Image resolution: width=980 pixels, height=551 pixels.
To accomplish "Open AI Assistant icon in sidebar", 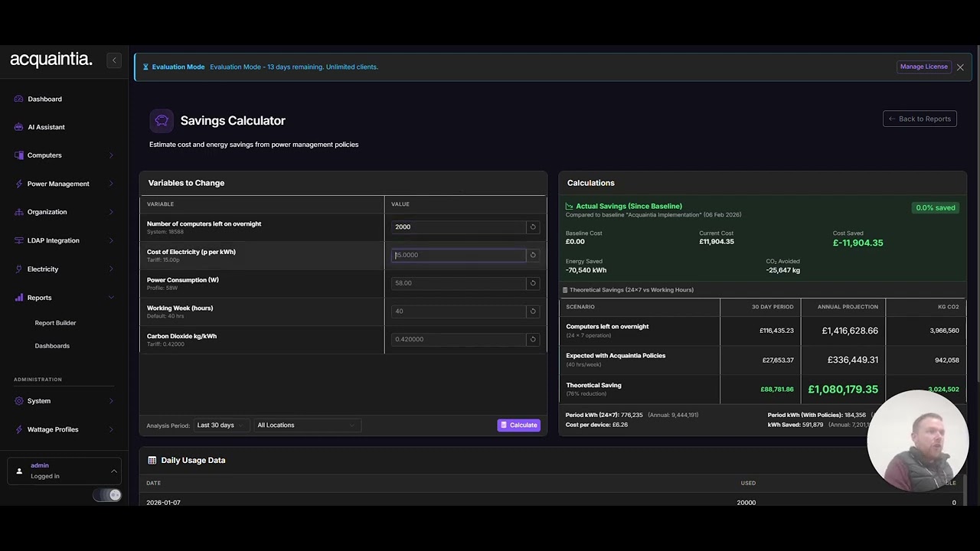I will [x=19, y=127].
